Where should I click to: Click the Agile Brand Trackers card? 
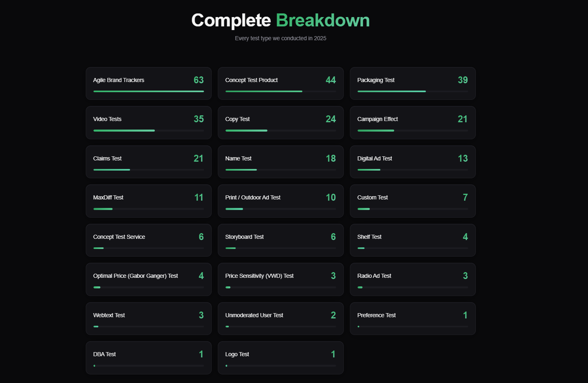click(148, 83)
